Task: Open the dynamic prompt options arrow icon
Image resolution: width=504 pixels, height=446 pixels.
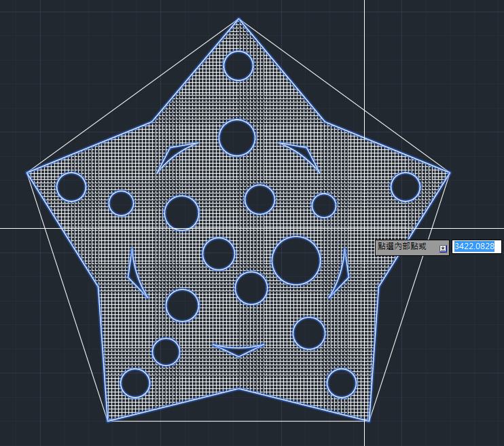Action: pos(443,248)
